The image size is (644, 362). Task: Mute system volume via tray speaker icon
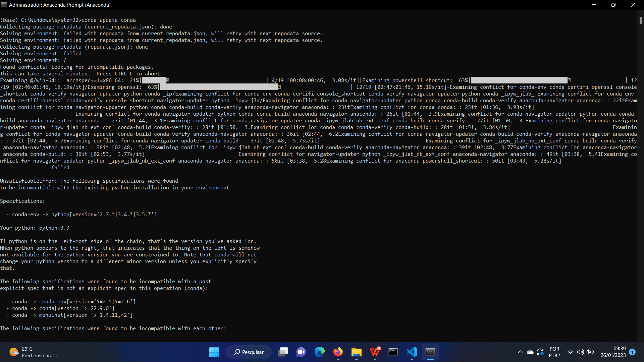581,352
